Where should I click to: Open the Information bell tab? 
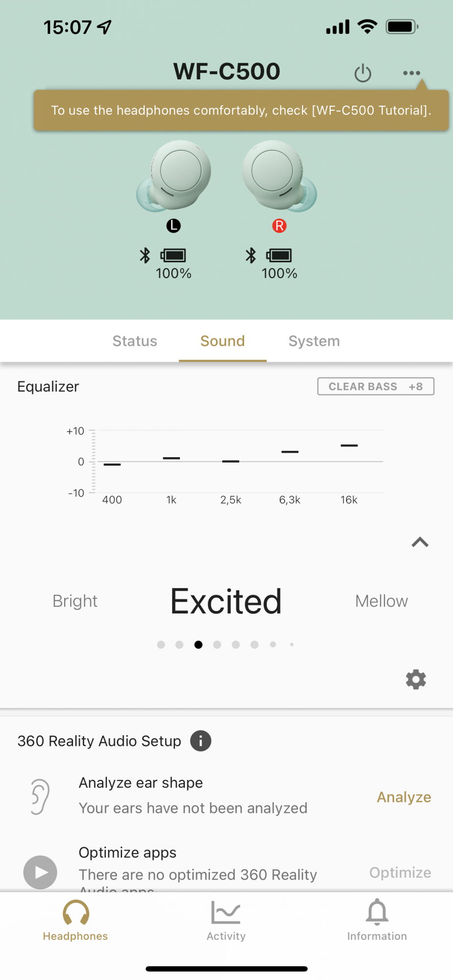(377, 920)
